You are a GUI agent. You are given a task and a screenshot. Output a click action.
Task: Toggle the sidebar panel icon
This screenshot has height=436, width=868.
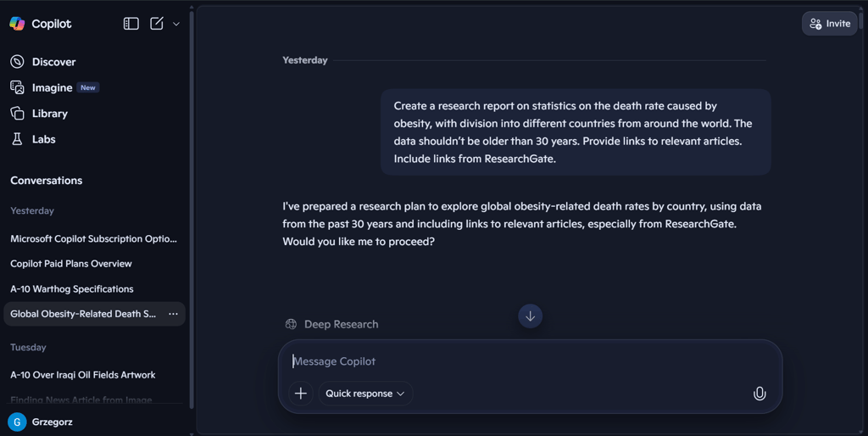131,23
